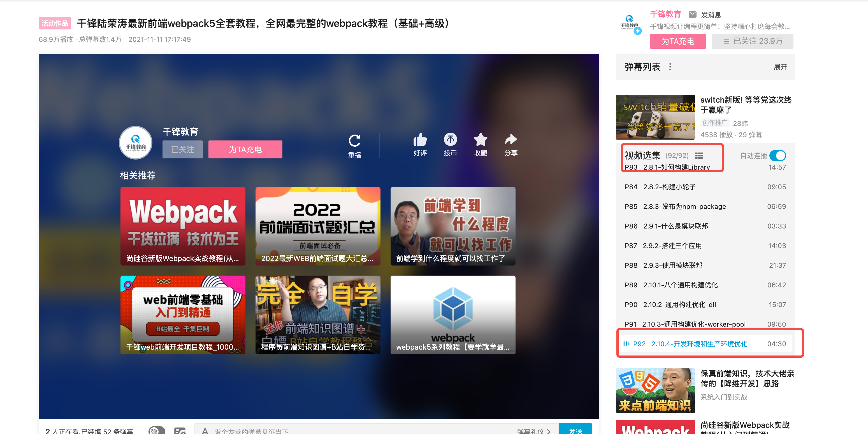Click the 68.9万播放 view count text
This screenshot has width=868, height=434.
click(x=55, y=40)
